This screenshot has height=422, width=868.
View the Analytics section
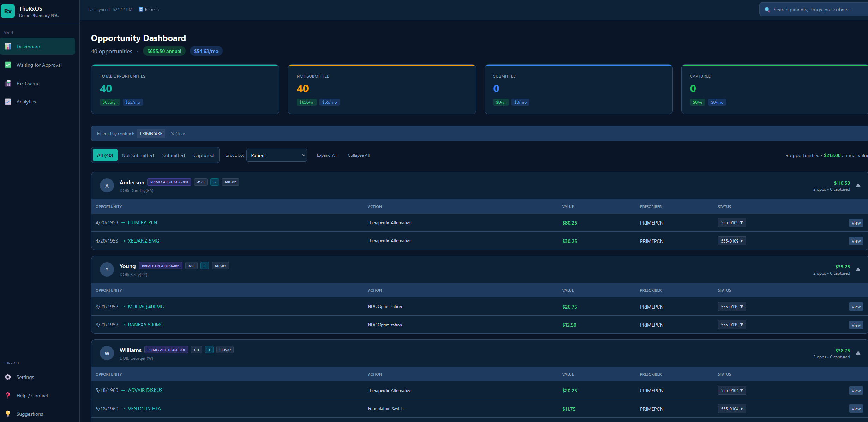(26, 101)
